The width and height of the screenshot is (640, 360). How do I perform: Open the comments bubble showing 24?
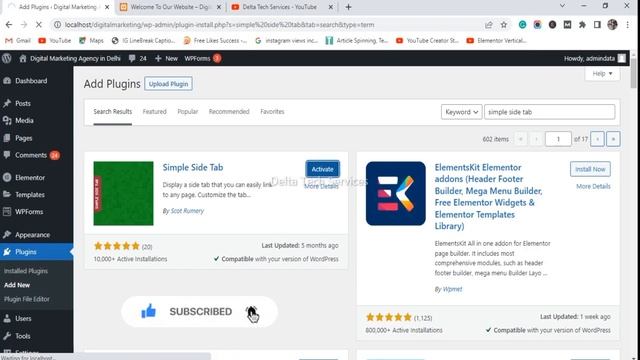(x=138, y=58)
